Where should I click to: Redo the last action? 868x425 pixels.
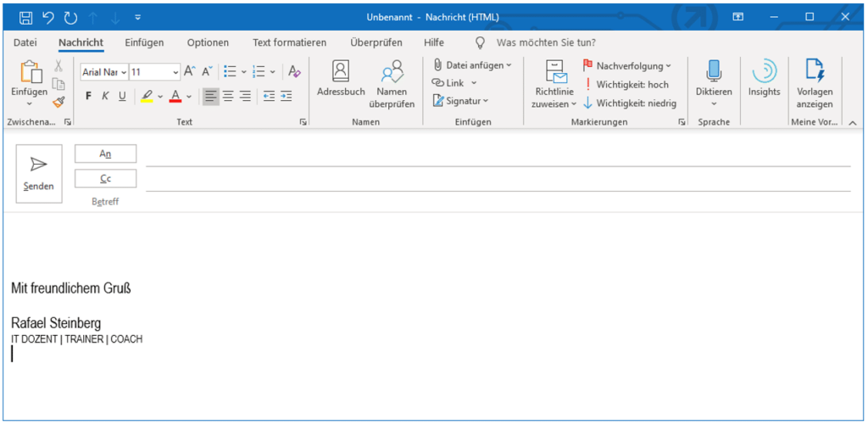tap(70, 18)
